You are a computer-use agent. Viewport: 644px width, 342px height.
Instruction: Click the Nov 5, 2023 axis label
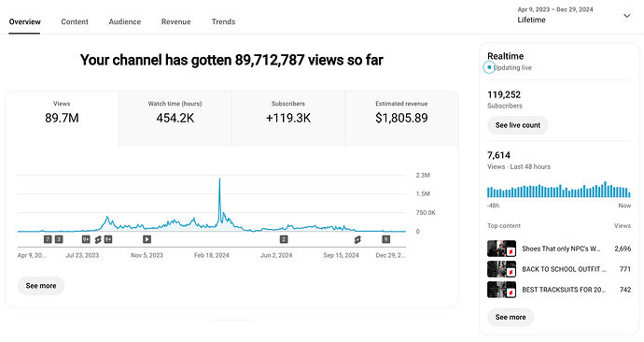(147, 255)
